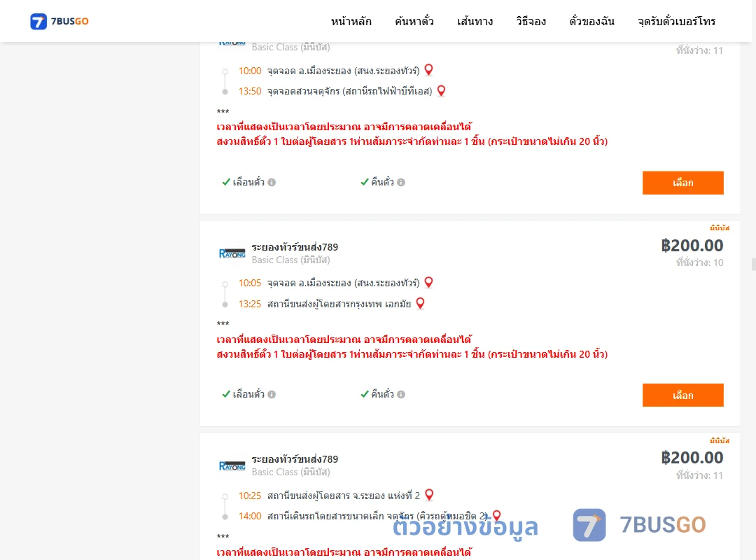Open ค้นหาตั๋ว menu item
Viewport: 756px width, 560px height.
[x=414, y=21]
